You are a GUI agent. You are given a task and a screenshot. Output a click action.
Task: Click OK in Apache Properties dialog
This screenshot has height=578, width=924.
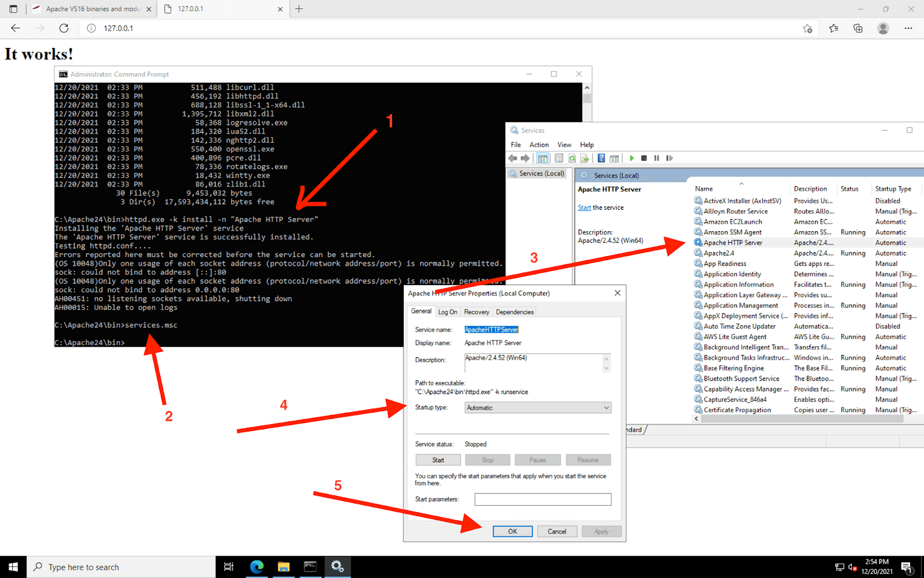(512, 531)
